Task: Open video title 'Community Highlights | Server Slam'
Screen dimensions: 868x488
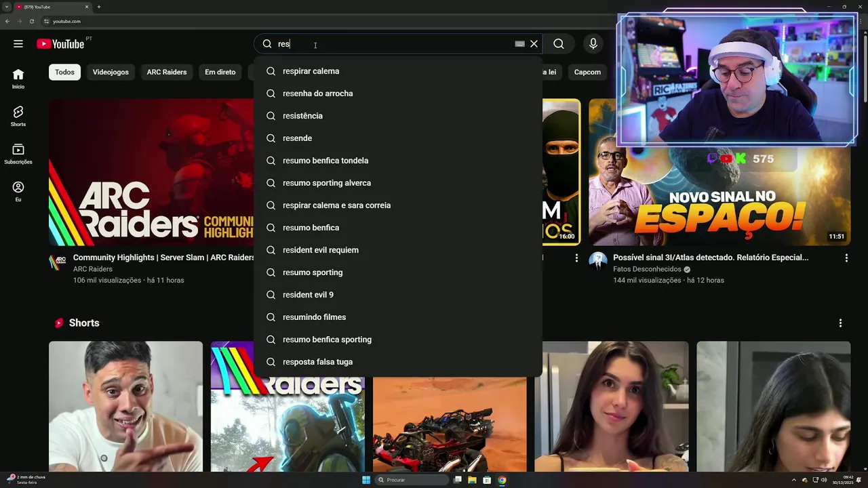Action: click(x=164, y=258)
